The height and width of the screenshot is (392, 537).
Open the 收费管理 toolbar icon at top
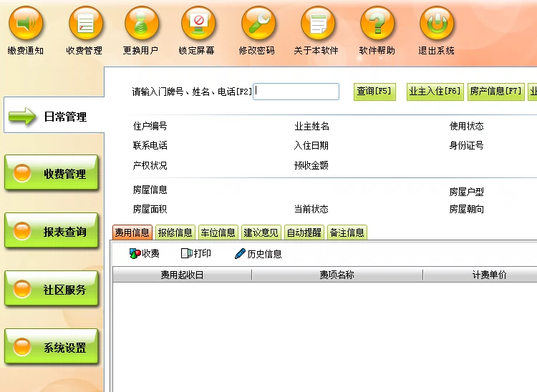pyautogui.click(x=85, y=24)
